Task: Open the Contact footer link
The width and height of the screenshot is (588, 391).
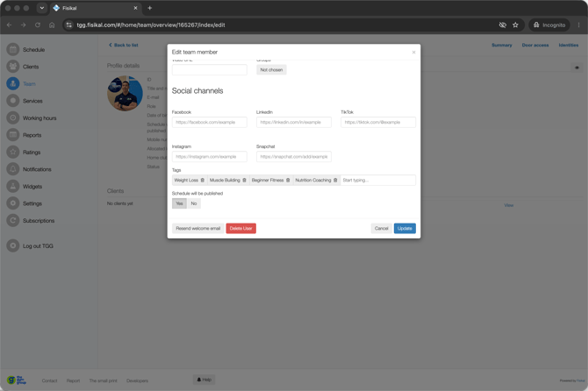Action: click(49, 380)
